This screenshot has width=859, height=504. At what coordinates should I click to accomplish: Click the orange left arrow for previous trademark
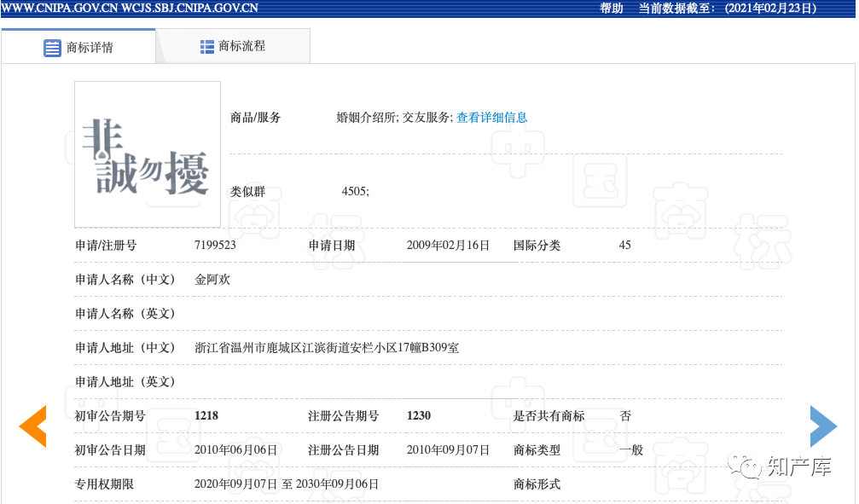pos(32,426)
